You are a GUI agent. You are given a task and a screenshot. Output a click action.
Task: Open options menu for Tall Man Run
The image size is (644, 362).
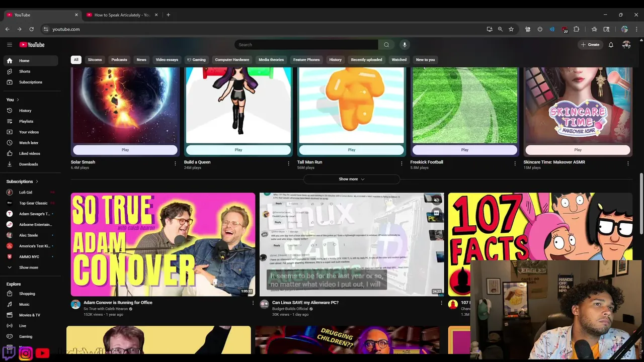point(401,163)
